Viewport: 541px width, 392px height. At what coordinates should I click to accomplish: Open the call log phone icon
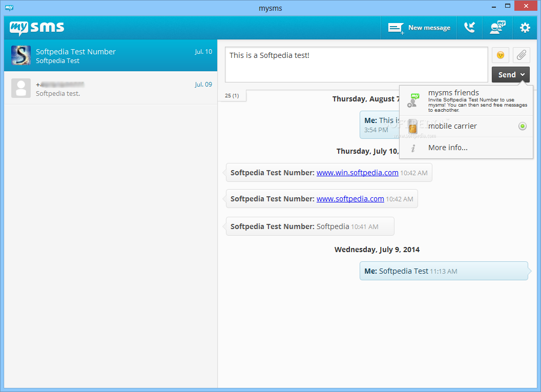pyautogui.click(x=470, y=28)
